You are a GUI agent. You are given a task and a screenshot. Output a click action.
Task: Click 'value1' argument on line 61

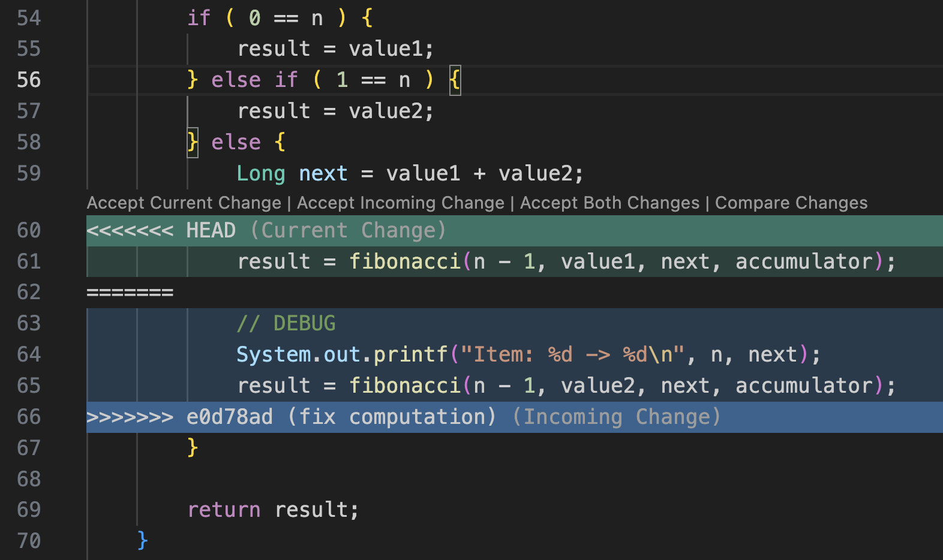597,261
